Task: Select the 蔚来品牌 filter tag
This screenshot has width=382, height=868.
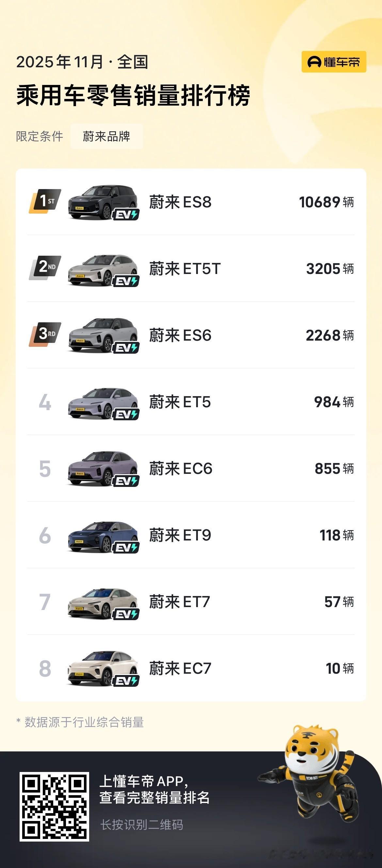Action: 106,137
